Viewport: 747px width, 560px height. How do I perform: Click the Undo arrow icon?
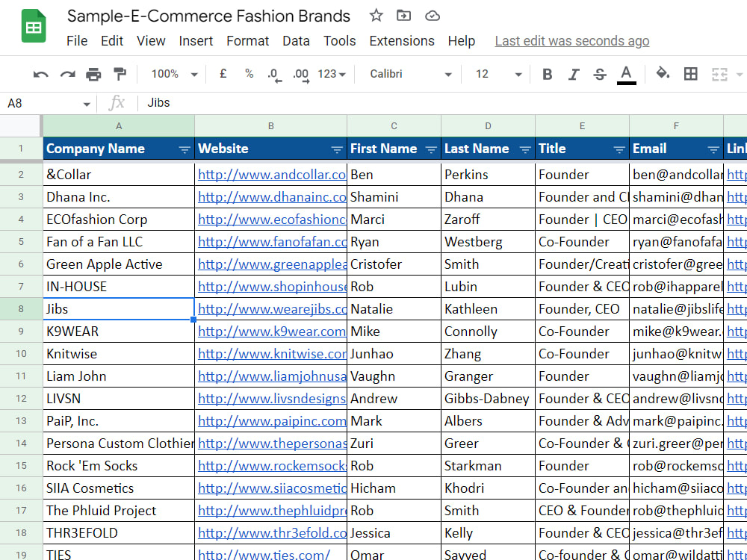tap(40, 74)
